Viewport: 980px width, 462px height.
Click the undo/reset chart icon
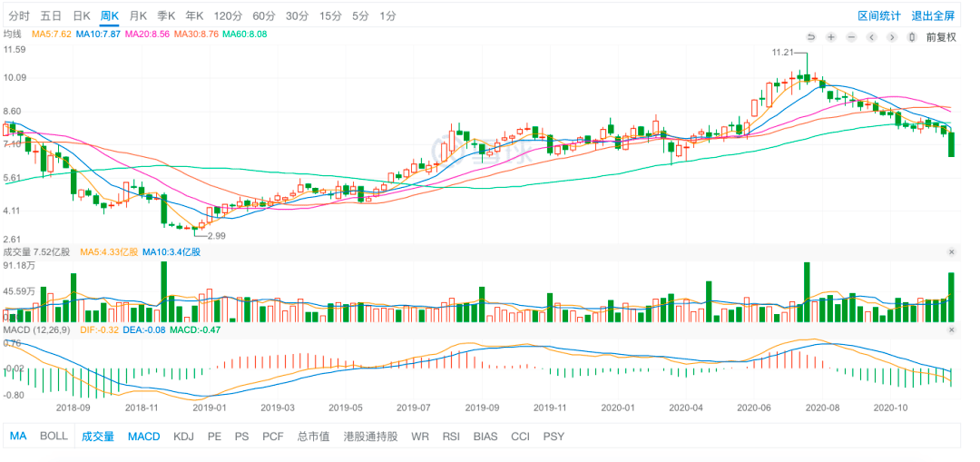tap(810, 37)
